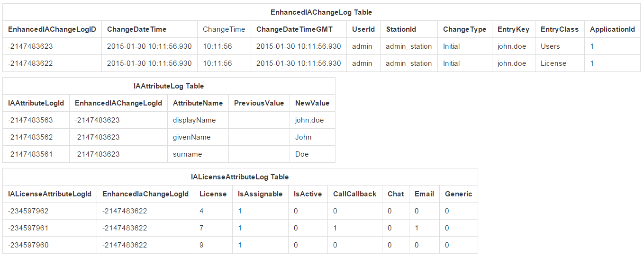
Task: Click the EntryClass column header
Action: tap(559, 29)
